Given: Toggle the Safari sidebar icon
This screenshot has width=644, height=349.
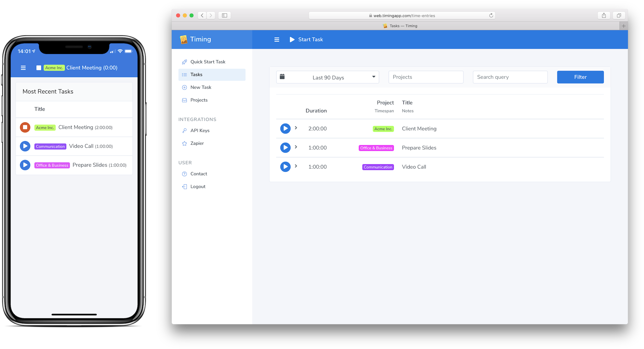Looking at the screenshot, I should [224, 15].
